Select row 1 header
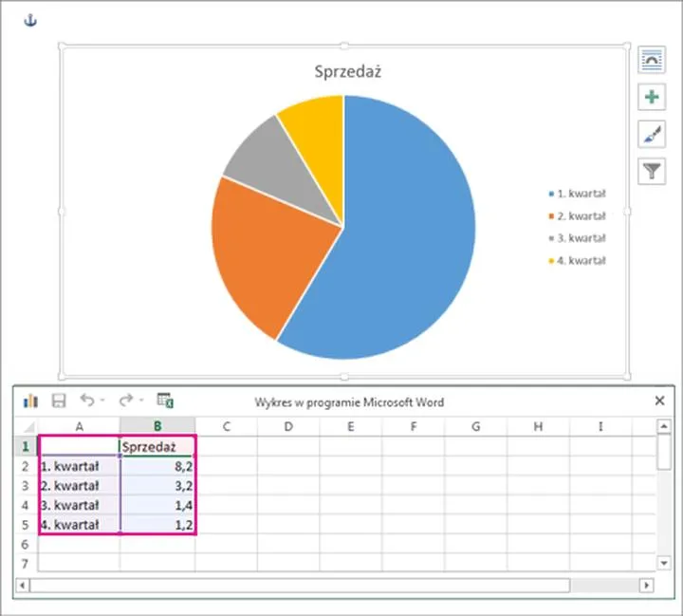This screenshot has height=616, width=683. tap(26, 446)
